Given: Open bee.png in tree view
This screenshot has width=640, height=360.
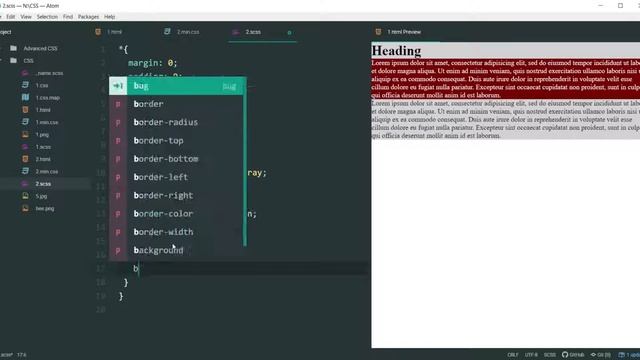Looking at the screenshot, I should [45, 209].
